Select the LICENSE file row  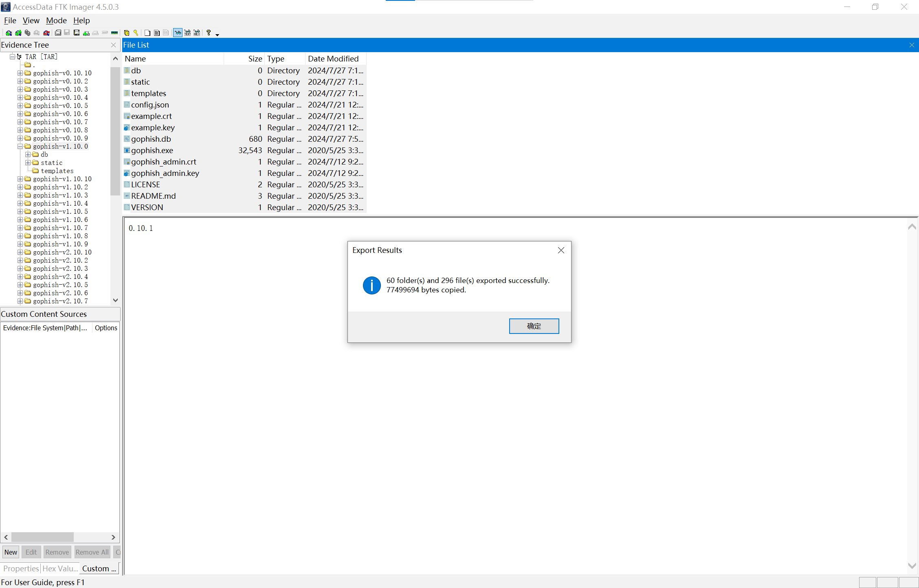click(244, 184)
